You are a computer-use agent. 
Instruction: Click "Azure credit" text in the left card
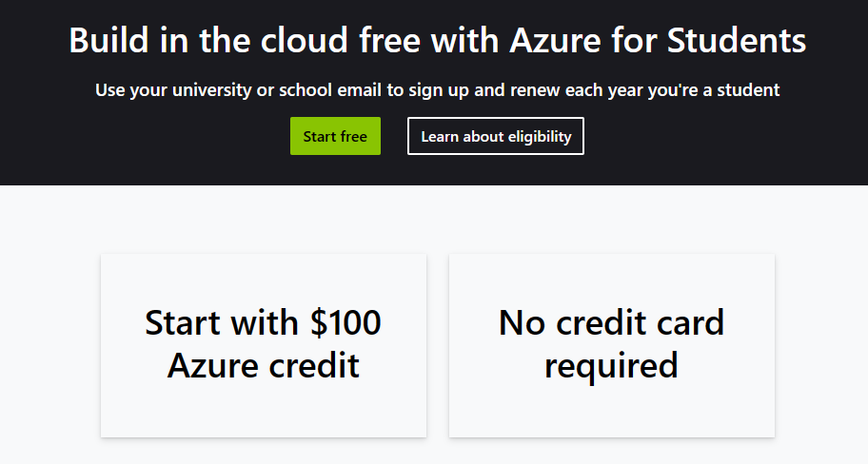click(x=264, y=365)
